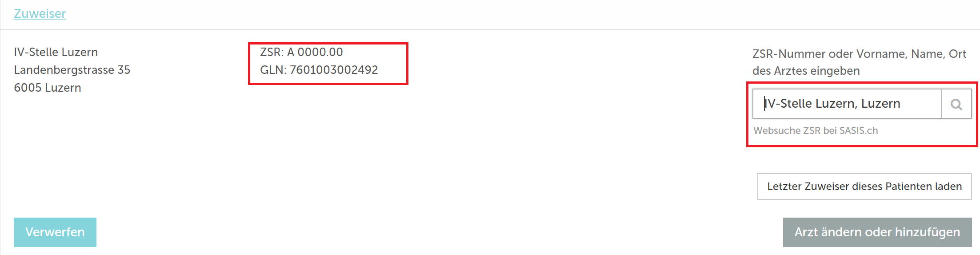Select the GLN number 7601003002492

click(334, 70)
